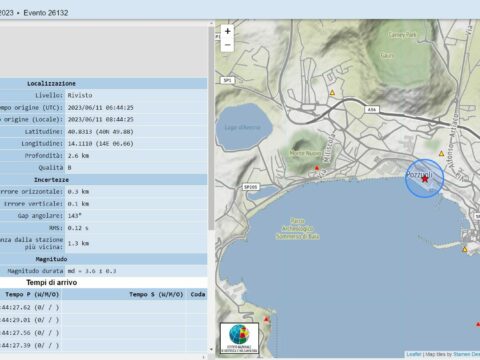The image size is (480, 360).
Task: Select the local origin time 08:44:25
Action: pyautogui.click(x=101, y=119)
